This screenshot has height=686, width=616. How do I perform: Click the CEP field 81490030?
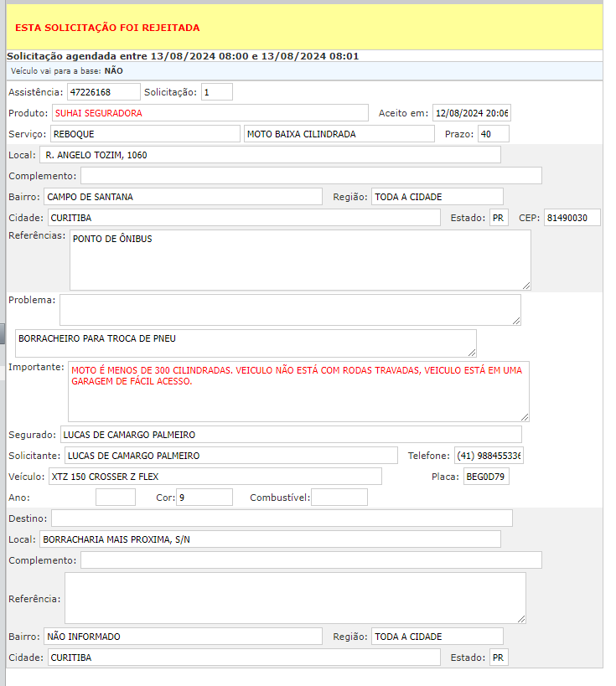coord(572,218)
